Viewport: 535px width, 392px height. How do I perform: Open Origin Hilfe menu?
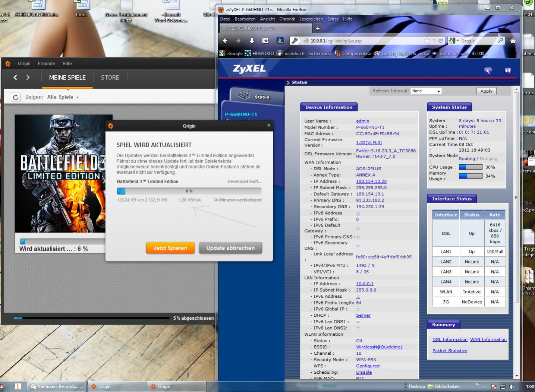pyautogui.click(x=67, y=64)
